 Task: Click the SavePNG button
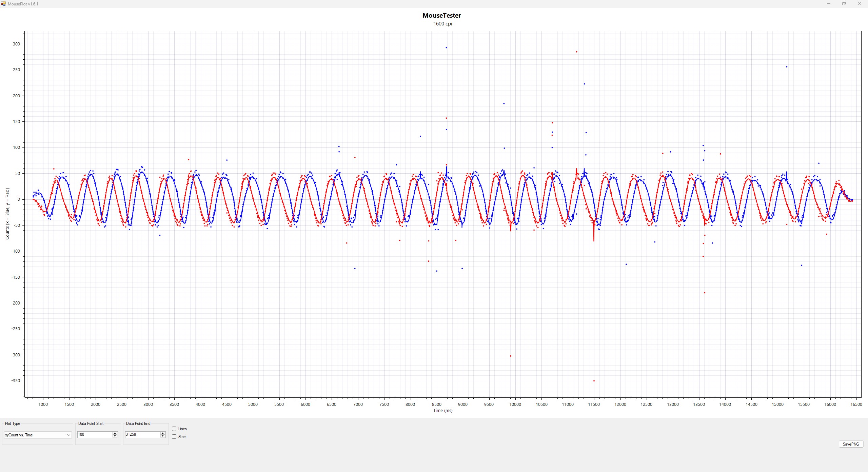point(851,444)
